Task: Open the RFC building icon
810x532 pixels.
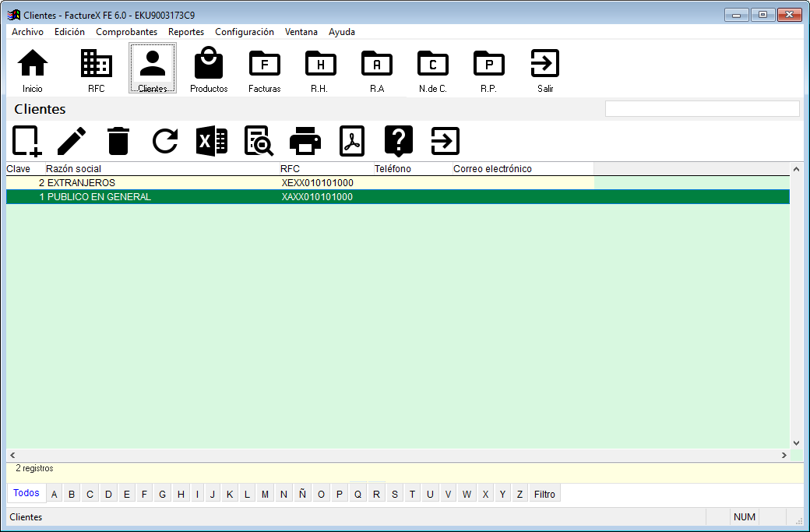Action: click(x=96, y=69)
